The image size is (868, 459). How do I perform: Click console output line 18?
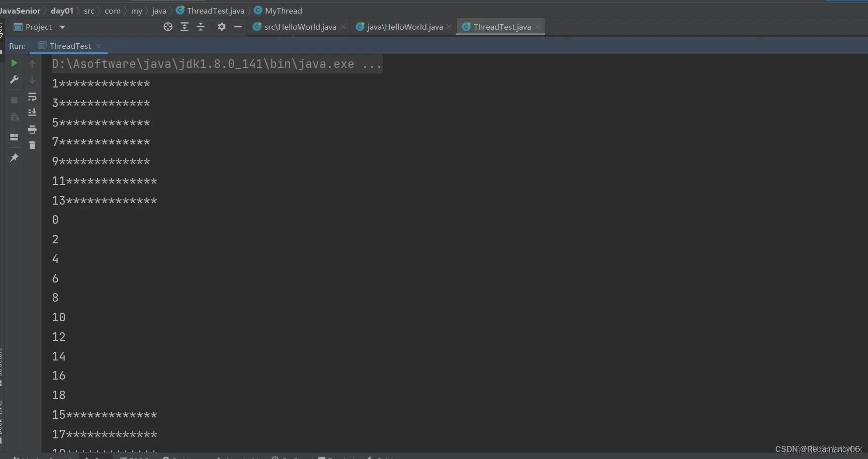point(59,395)
